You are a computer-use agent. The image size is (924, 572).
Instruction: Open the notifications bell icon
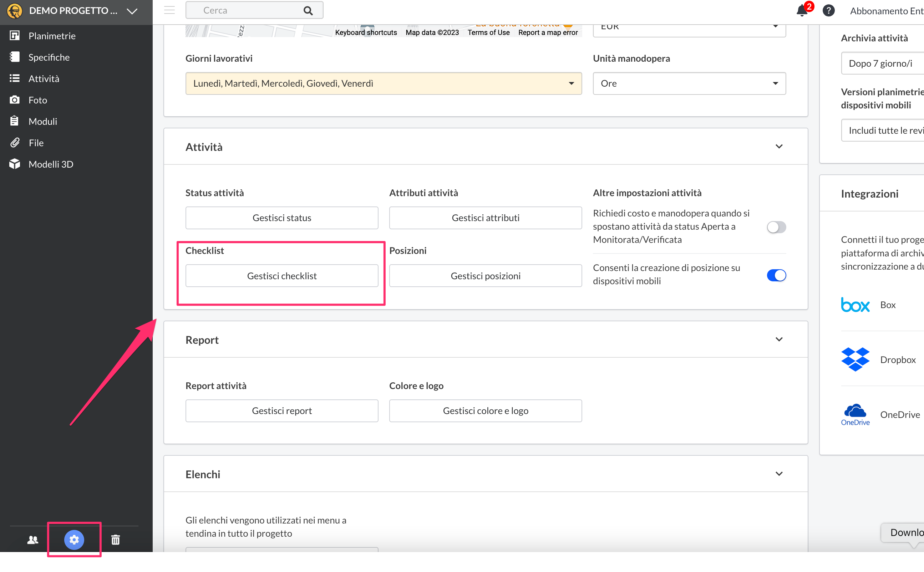click(801, 11)
